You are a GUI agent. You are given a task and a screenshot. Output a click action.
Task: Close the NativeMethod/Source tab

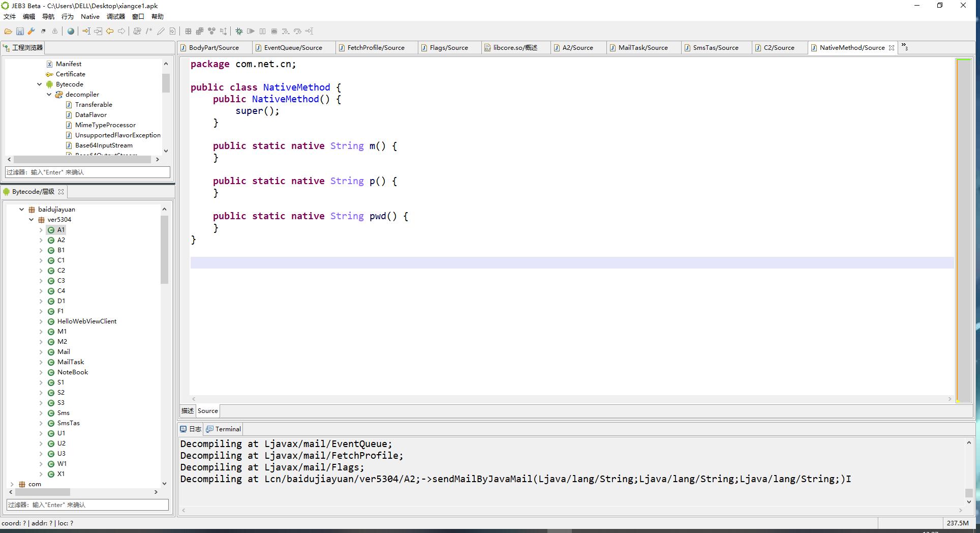pos(891,48)
